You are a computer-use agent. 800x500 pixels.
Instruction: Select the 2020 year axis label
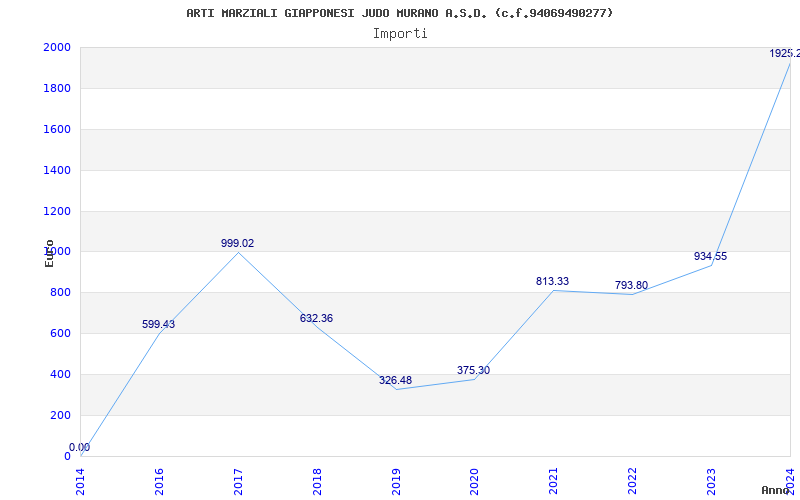pyautogui.click(x=474, y=482)
